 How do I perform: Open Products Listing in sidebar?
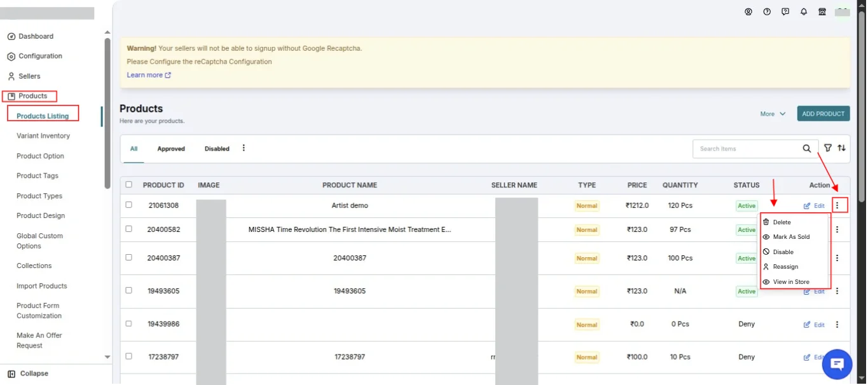point(43,116)
